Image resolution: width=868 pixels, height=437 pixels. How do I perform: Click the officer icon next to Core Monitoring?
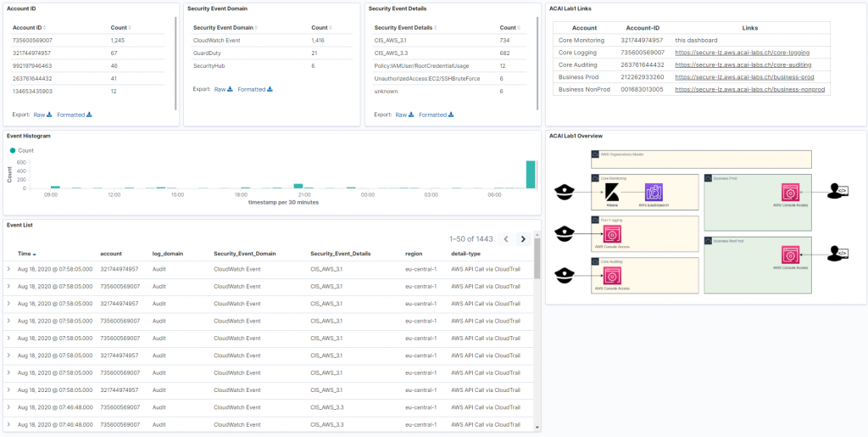tap(564, 192)
